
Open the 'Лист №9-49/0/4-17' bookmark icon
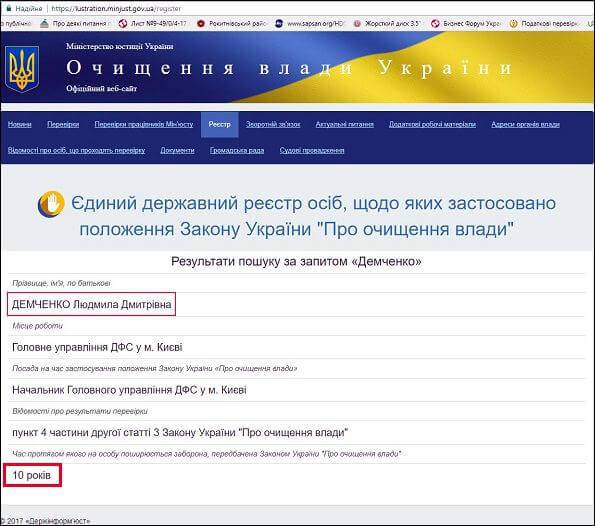click(x=122, y=24)
